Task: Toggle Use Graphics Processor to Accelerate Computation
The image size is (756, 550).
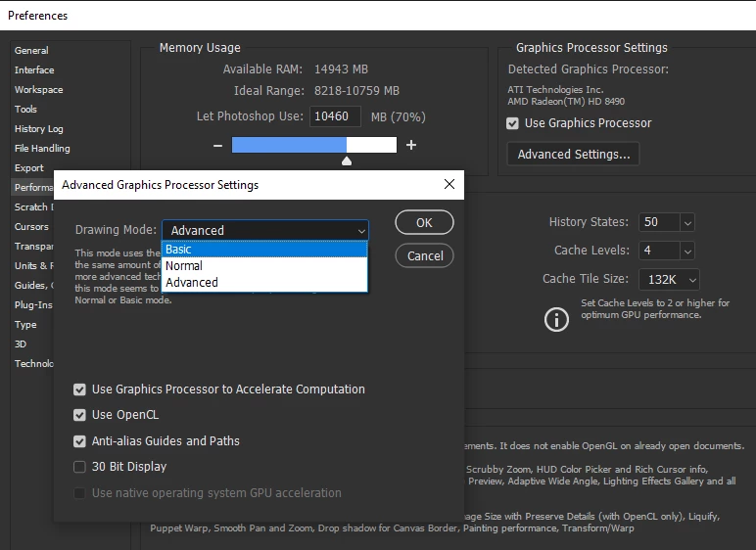Action: tap(79, 390)
